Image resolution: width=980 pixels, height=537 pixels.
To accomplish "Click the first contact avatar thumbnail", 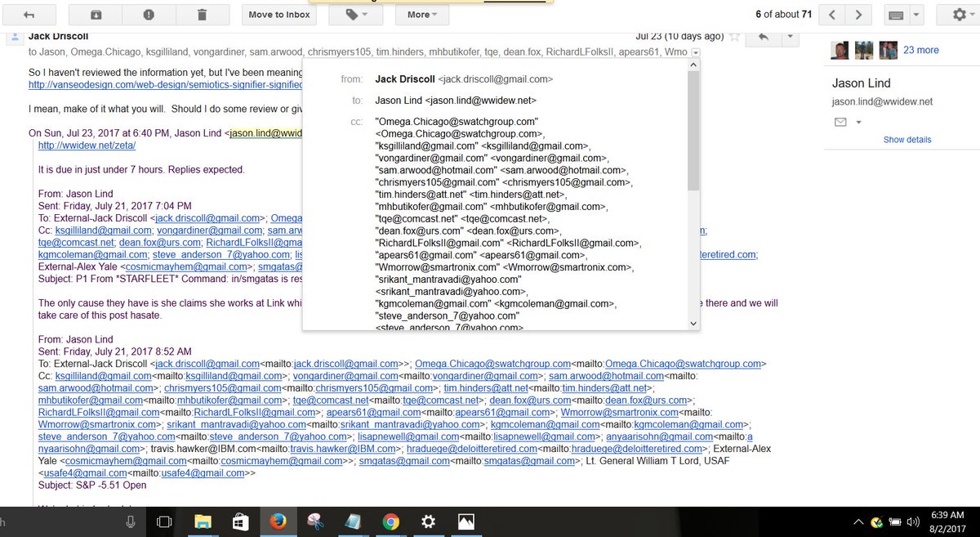I will [839, 50].
